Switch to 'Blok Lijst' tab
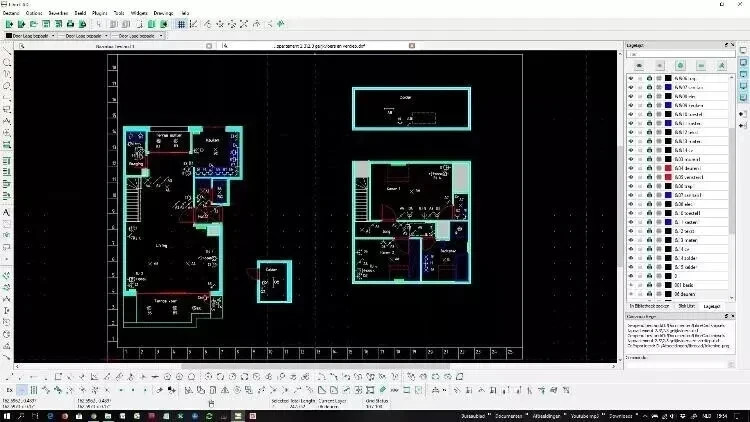The width and height of the screenshot is (750, 422). 686,306
